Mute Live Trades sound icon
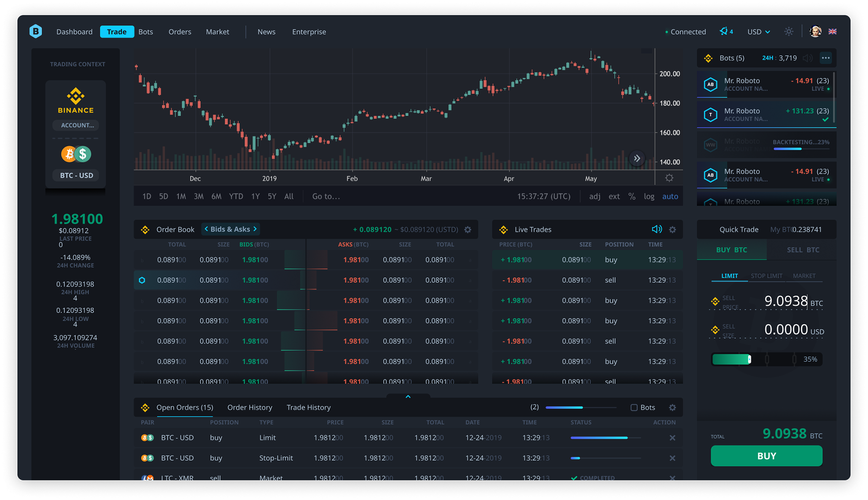Image resolution: width=868 pixels, height=500 pixels. [x=656, y=229]
